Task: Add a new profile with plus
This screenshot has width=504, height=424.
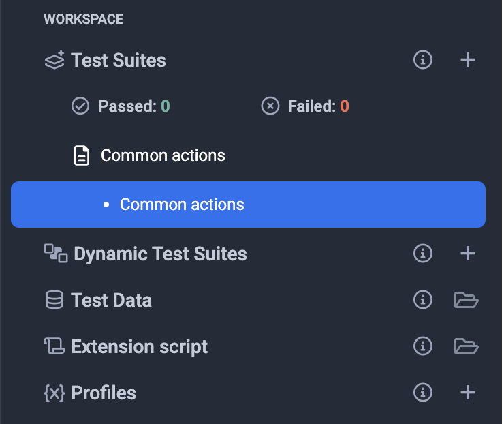Action: click(x=467, y=393)
